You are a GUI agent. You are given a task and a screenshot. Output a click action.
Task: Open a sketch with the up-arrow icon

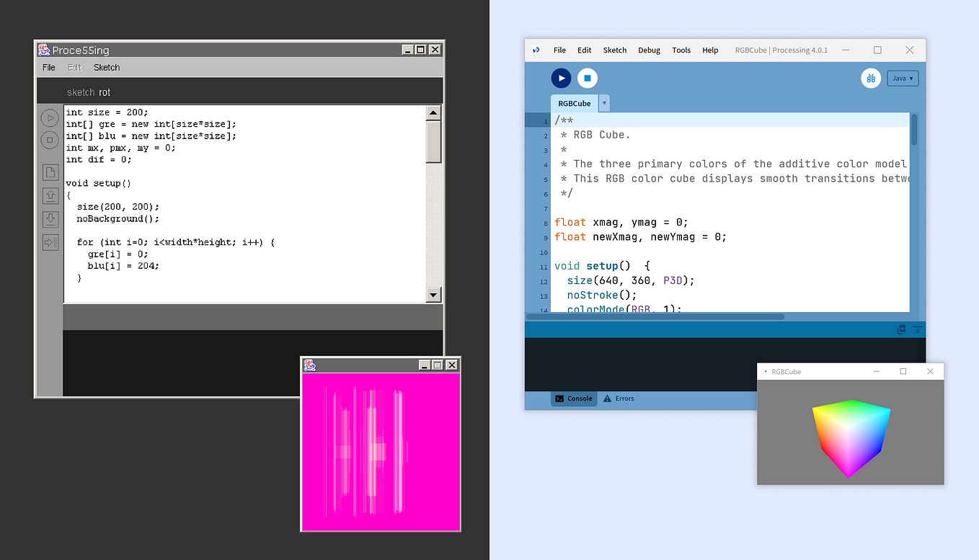click(x=49, y=195)
